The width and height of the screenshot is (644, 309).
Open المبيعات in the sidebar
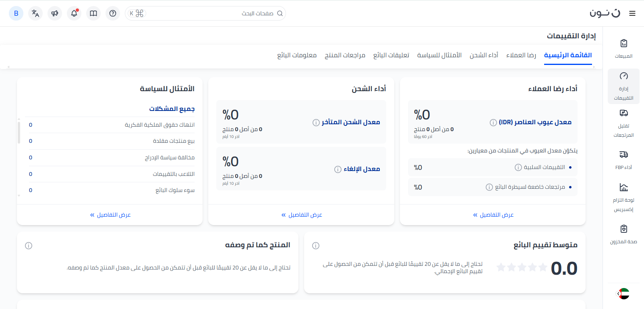623,48
